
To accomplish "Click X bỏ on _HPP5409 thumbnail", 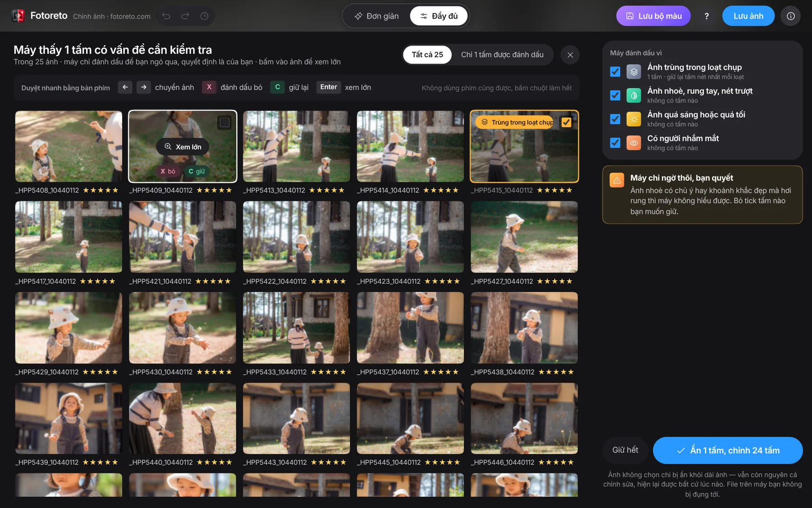I will (x=168, y=171).
